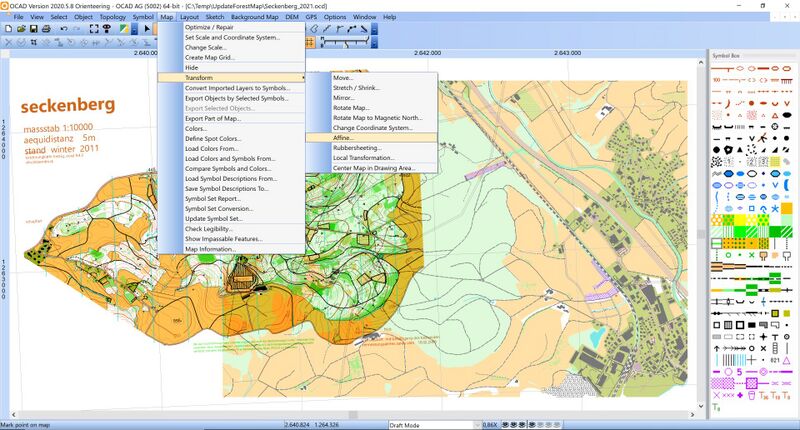
Task: Select the solid orange area symbol swatch
Action: 787,208
